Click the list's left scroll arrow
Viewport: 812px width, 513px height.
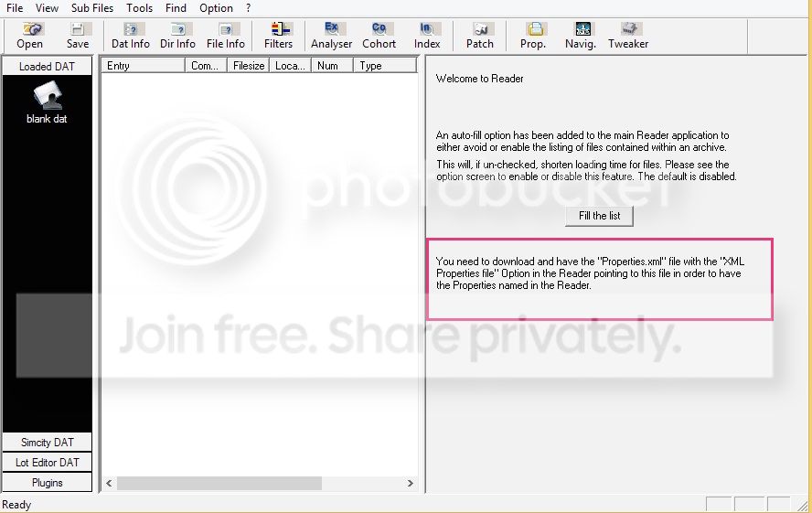click(109, 483)
